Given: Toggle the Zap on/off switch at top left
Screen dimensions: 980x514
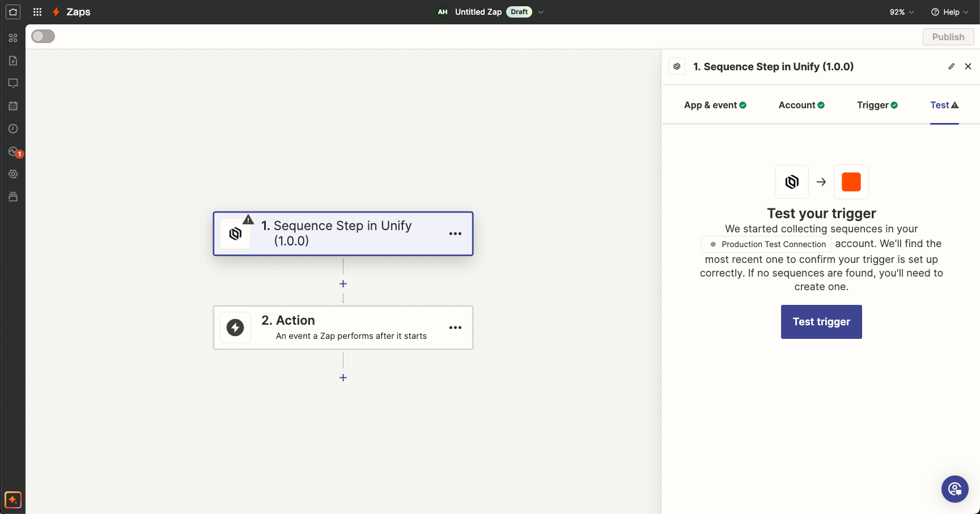Looking at the screenshot, I should (x=43, y=36).
